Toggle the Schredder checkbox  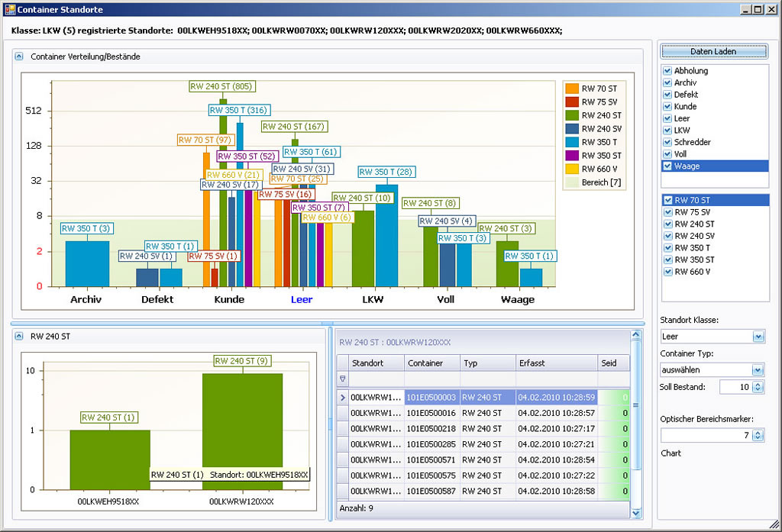tap(667, 142)
